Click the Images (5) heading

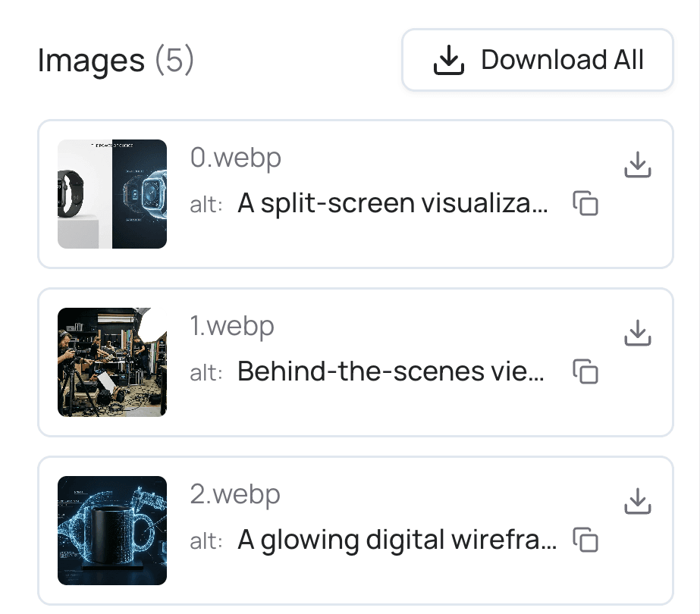coord(117,59)
